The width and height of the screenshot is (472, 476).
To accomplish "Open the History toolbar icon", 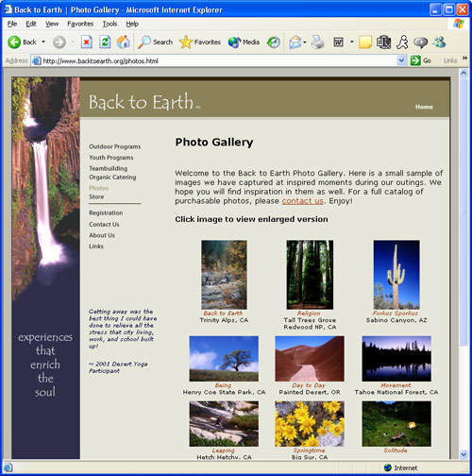I will point(274,42).
